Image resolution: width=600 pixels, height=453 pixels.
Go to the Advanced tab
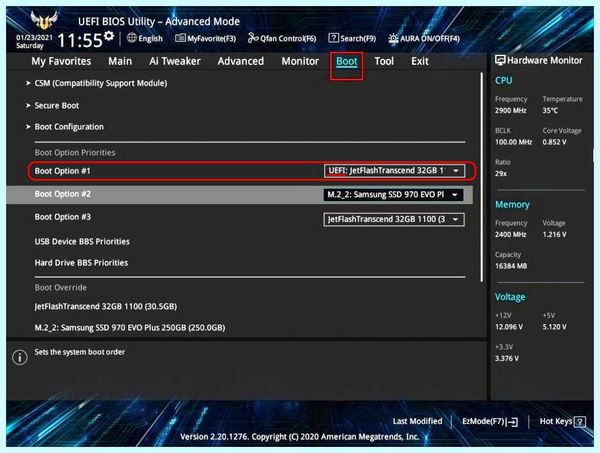coord(241,61)
